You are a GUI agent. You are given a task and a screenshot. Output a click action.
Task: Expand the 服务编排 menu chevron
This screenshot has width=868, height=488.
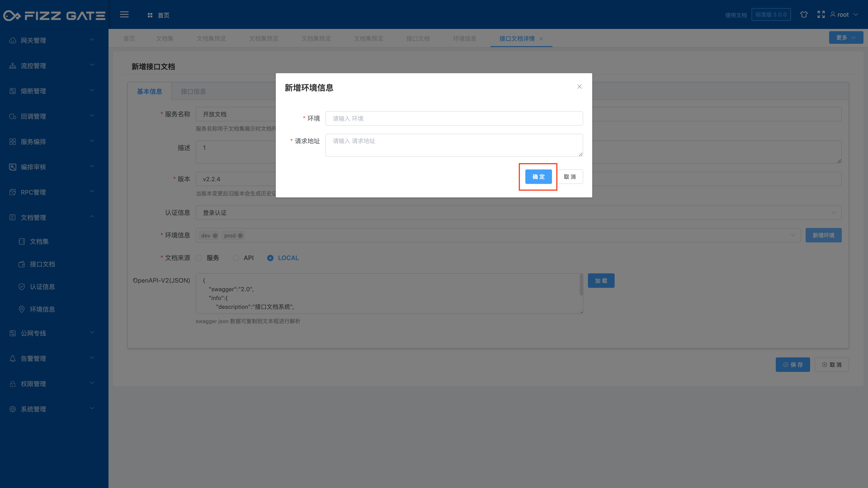[x=92, y=141]
